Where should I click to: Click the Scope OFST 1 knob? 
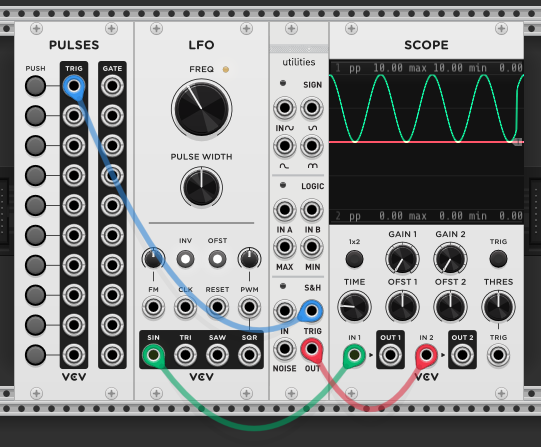pyautogui.click(x=402, y=307)
